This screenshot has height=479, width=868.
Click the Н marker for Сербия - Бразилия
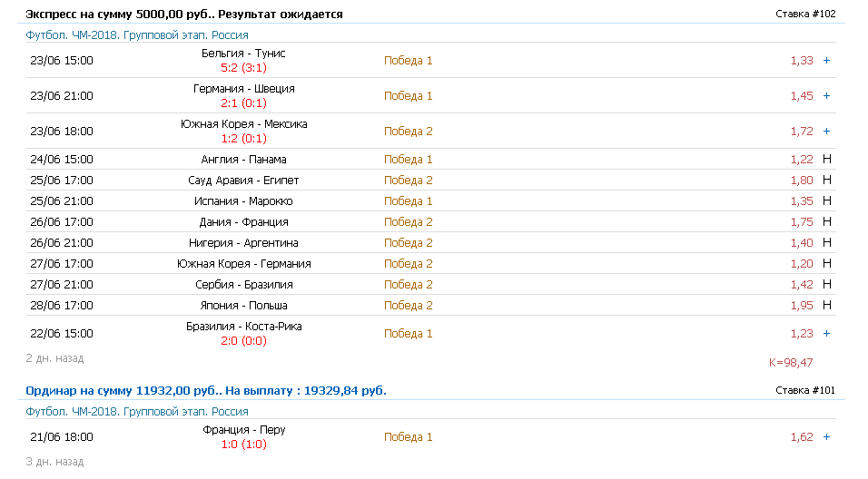826,285
